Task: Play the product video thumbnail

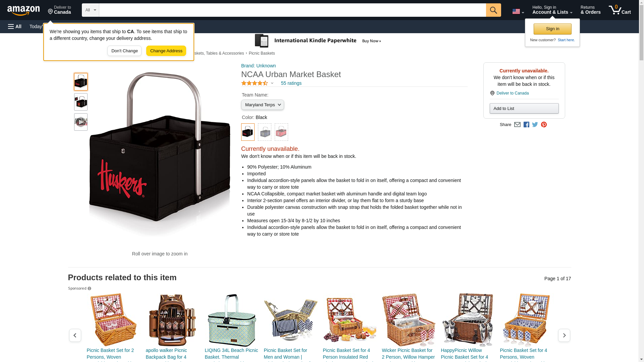Action: coord(81,122)
